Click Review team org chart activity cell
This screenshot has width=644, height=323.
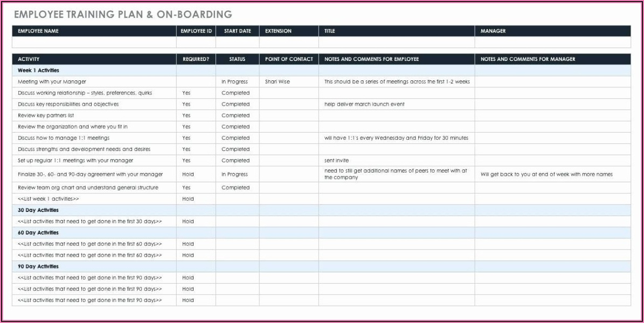(94, 188)
